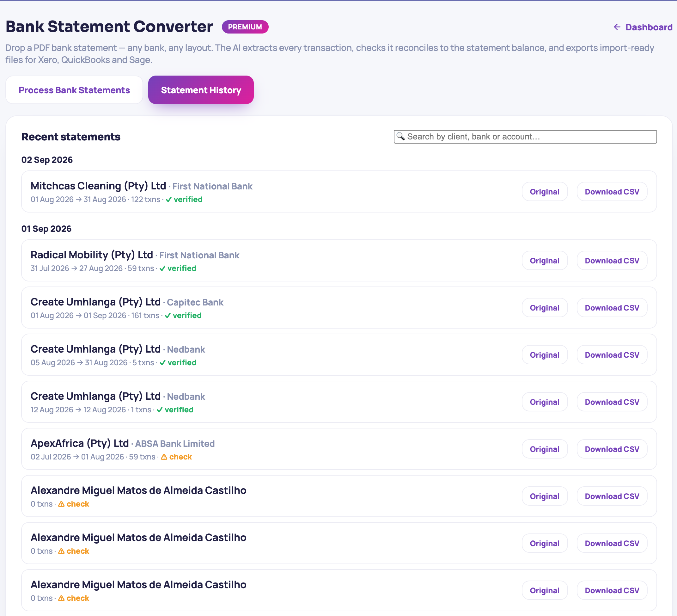Click the Bank Statement Converter title
The height and width of the screenshot is (616, 677).
(109, 27)
